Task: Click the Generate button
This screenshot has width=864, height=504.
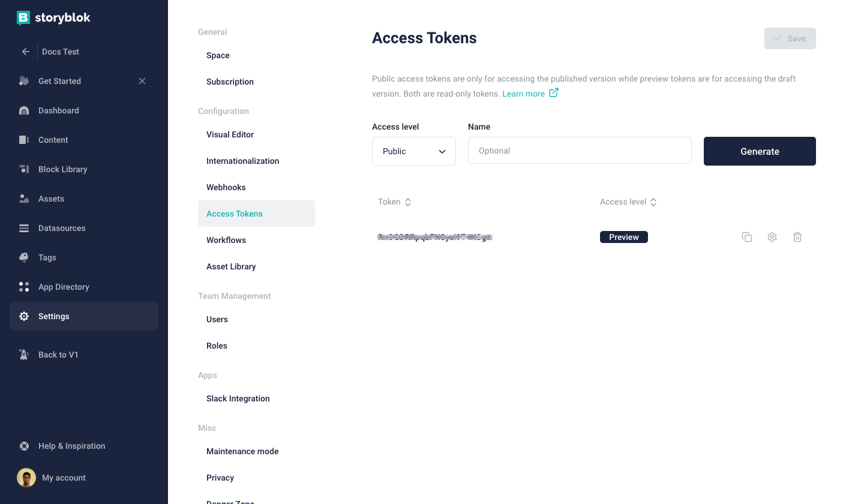Action: point(760,151)
